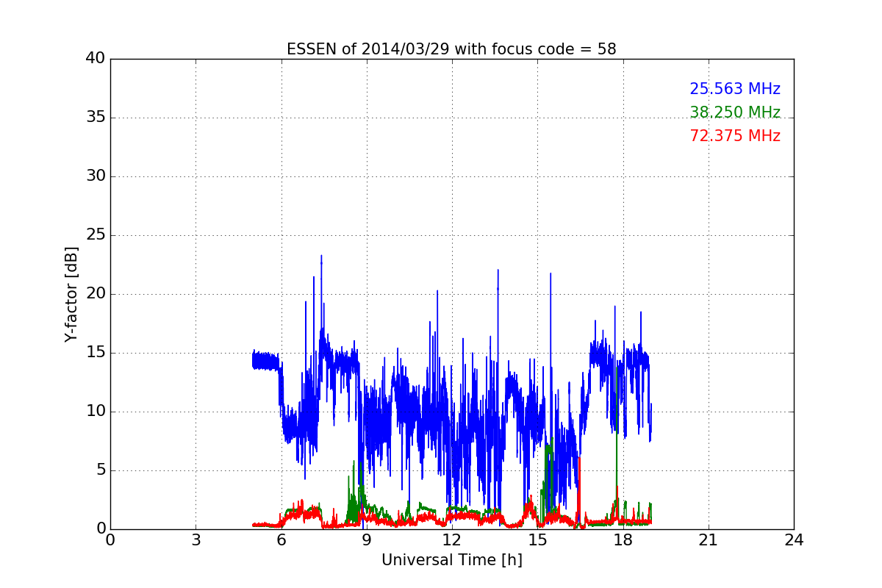Click the x-axis tick label 6

(281, 540)
